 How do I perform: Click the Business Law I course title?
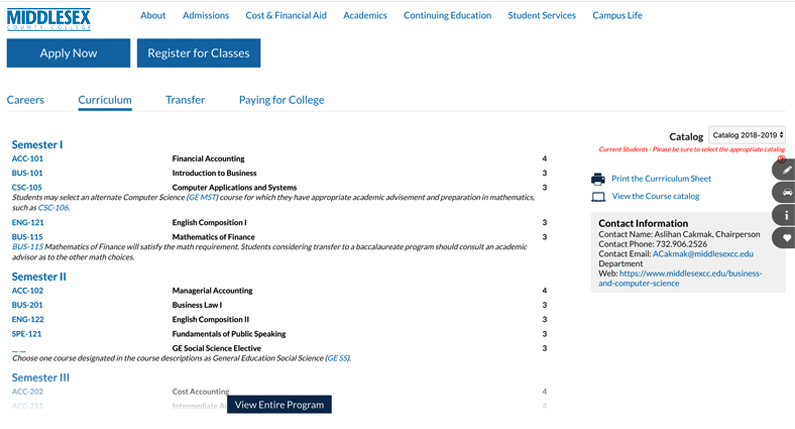click(x=197, y=305)
